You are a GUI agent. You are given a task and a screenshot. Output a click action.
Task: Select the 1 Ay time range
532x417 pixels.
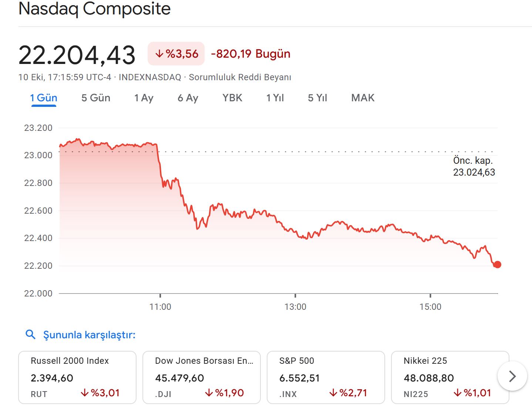coord(144,98)
